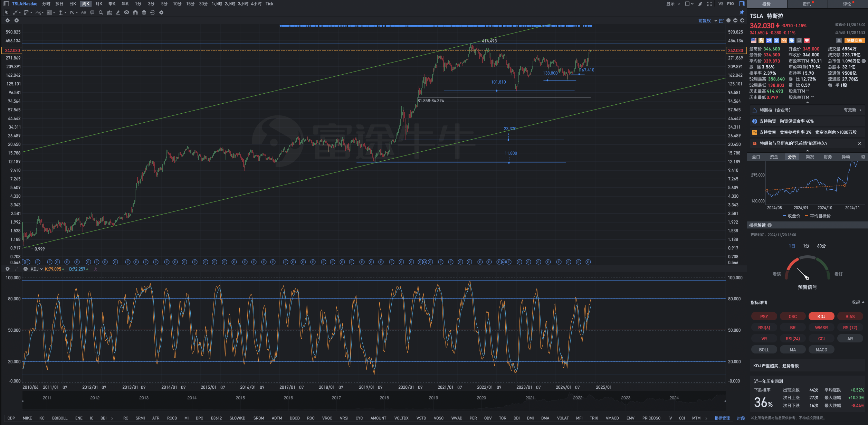868x425 pixels.
Task: Add TSLA to favorites heart icon
Action: (807, 40)
